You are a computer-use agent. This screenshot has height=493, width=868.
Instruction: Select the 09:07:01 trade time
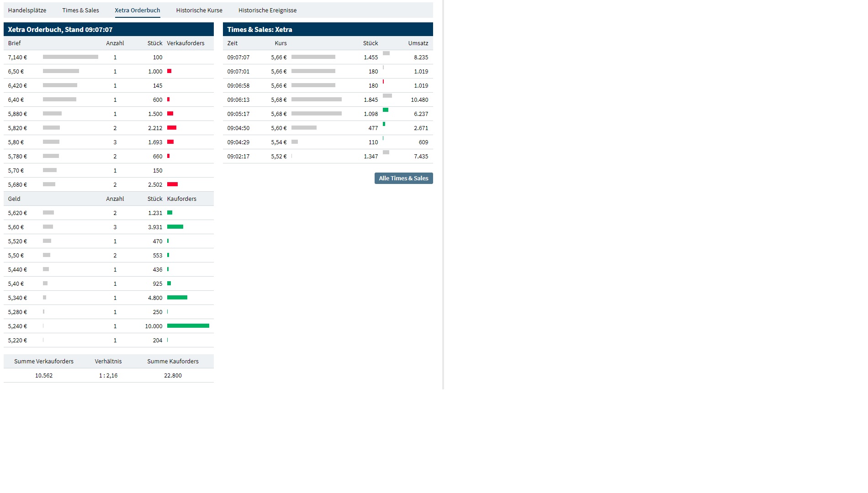(x=238, y=71)
